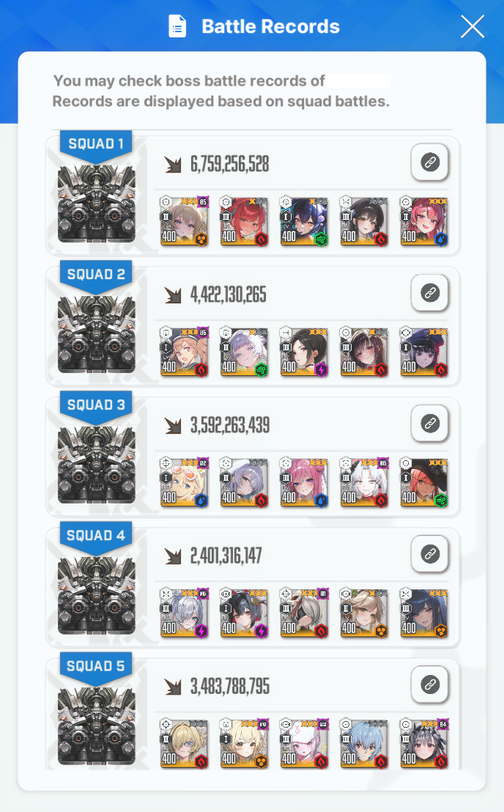Select the blue-haired character in Squad 5
Viewport: 504px width, 812px height.
(364, 743)
